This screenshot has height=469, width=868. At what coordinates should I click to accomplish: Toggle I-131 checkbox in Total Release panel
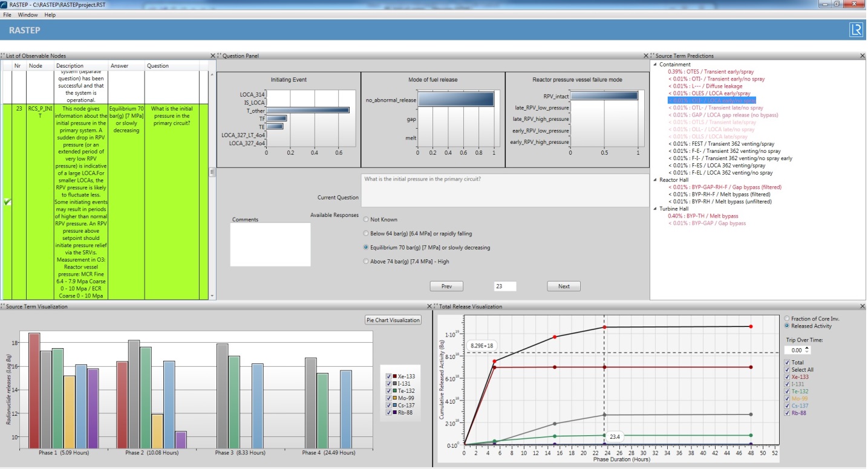(x=787, y=384)
